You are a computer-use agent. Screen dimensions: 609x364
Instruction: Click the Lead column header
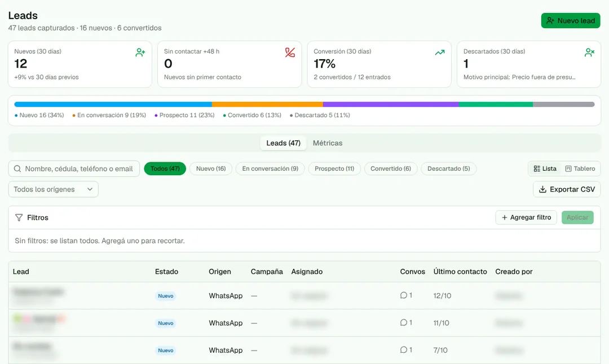pyautogui.click(x=21, y=272)
